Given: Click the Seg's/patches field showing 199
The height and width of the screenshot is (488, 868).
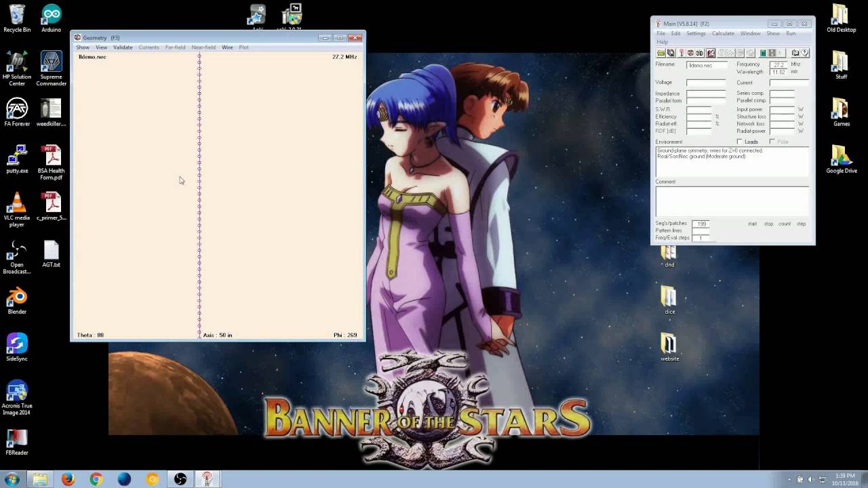Looking at the screenshot, I should [701, 224].
